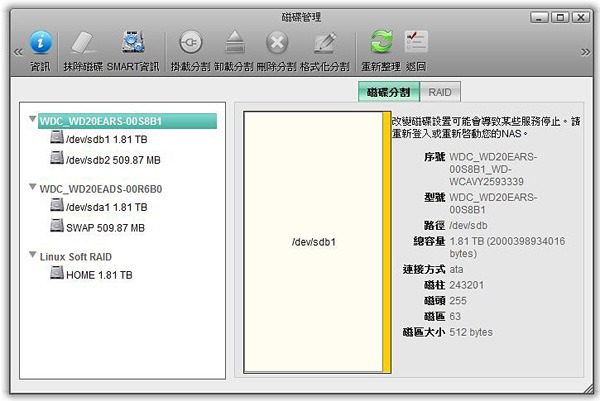The height and width of the screenshot is (401, 600).
Task: Switch to the RAID tab
Action: (x=439, y=91)
